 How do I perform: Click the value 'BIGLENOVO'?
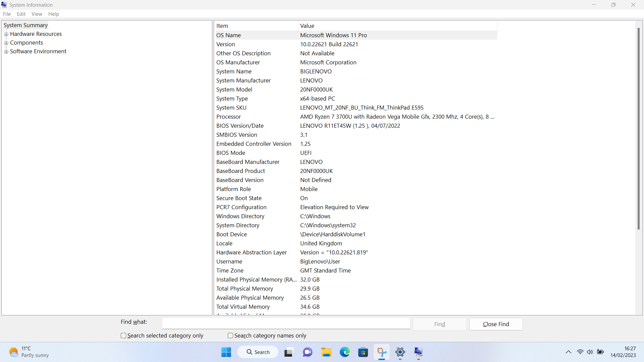[x=316, y=71]
